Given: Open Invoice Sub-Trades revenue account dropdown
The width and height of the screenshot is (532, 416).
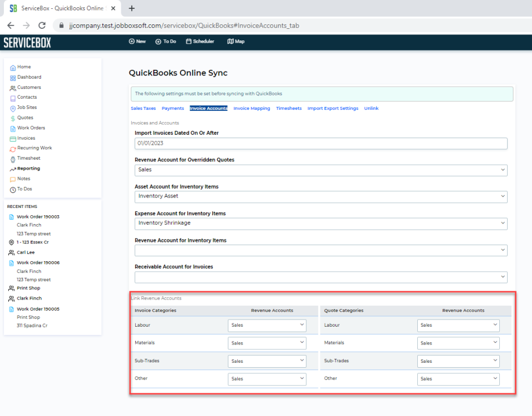Looking at the screenshot, I should 267,361.
